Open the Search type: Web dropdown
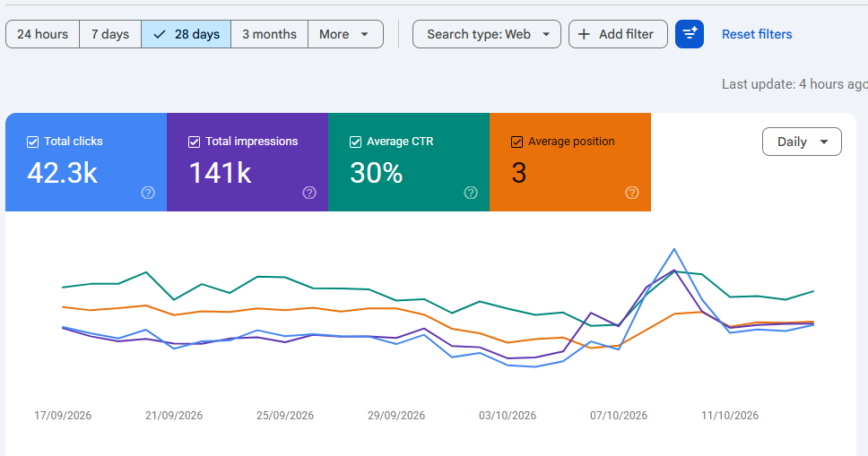The image size is (868, 456). coord(487,34)
